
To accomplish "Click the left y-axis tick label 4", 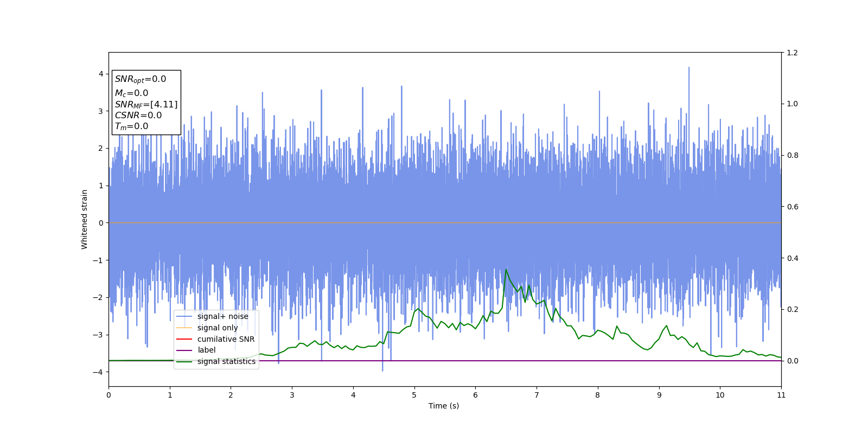I will click(x=101, y=74).
